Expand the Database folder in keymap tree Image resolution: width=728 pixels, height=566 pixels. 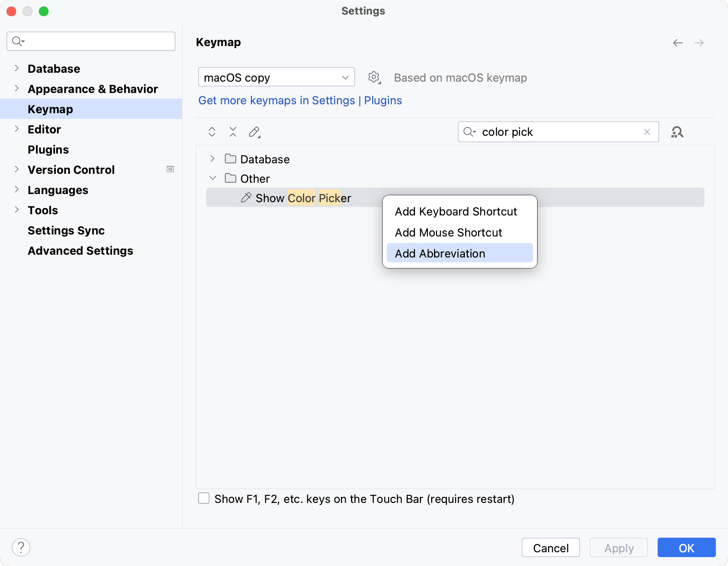point(213,159)
